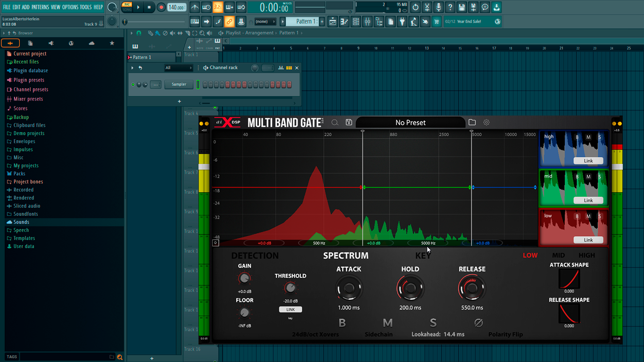
Task: Click the 140.000 tempo field
Action: pos(177,8)
